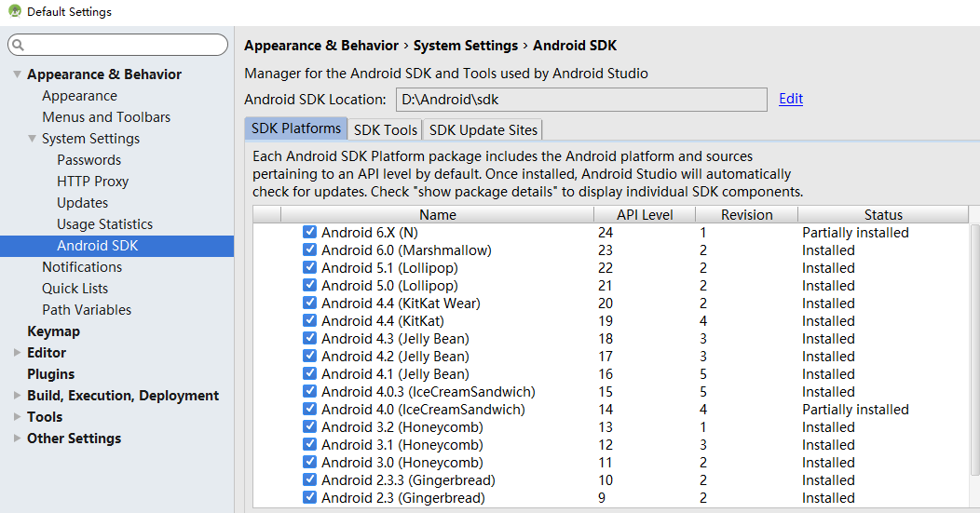This screenshot has height=513, width=980.
Task: Uncheck Android 6.0 (Marshmallow) checkbox
Action: coord(309,250)
